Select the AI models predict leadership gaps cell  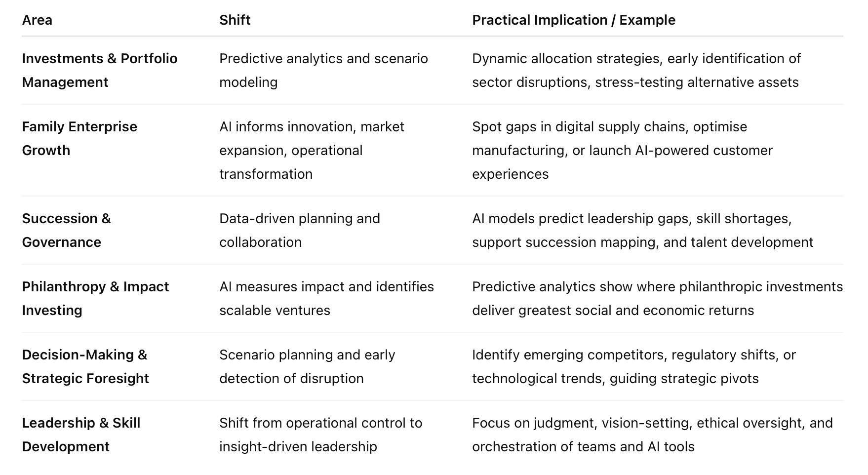pyautogui.click(x=642, y=230)
